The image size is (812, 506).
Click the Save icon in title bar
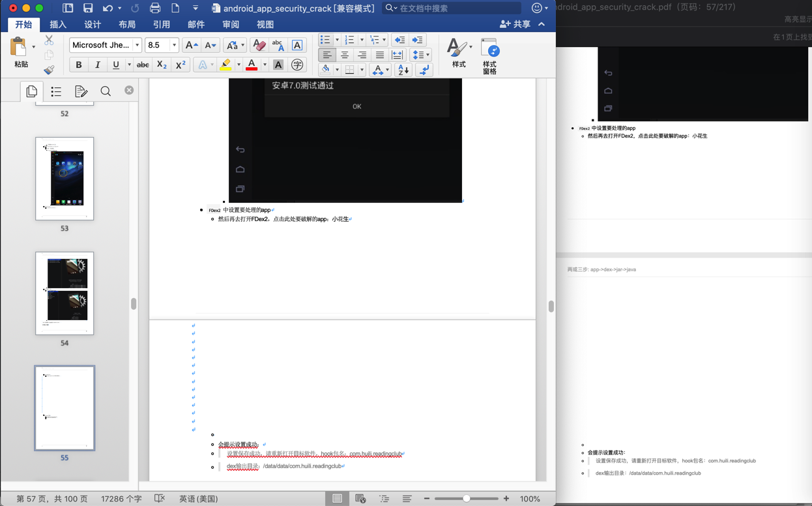pos(88,8)
